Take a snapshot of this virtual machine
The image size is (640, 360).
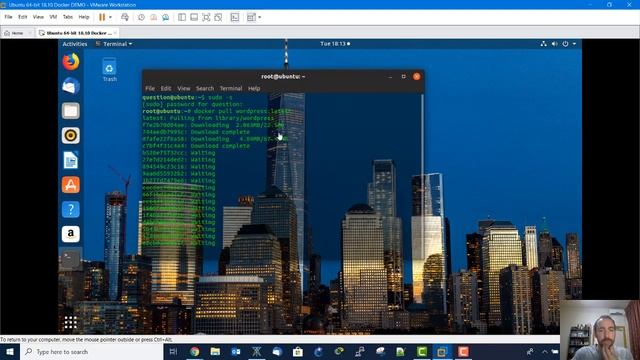141,17
